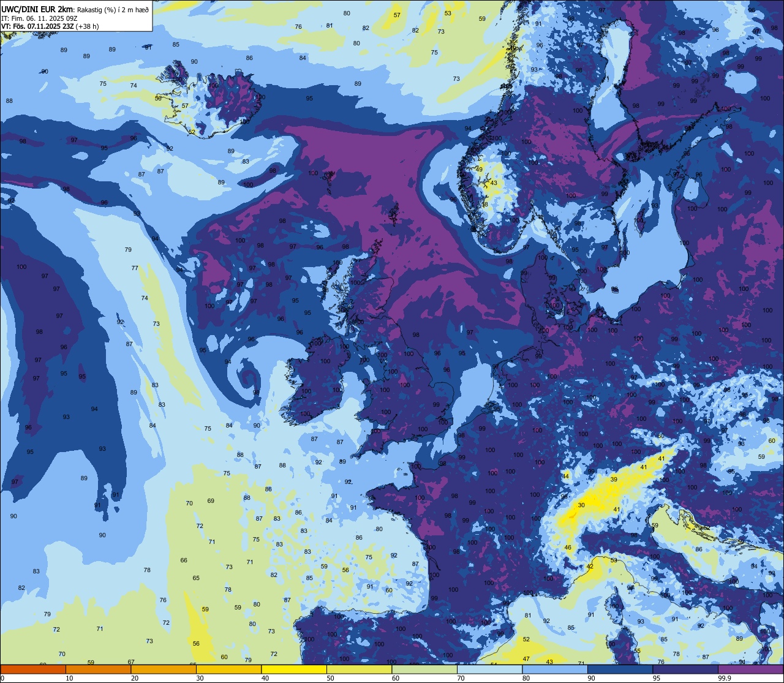
Task: Select the amber 30–40 legend swatch
Action: 228,669
